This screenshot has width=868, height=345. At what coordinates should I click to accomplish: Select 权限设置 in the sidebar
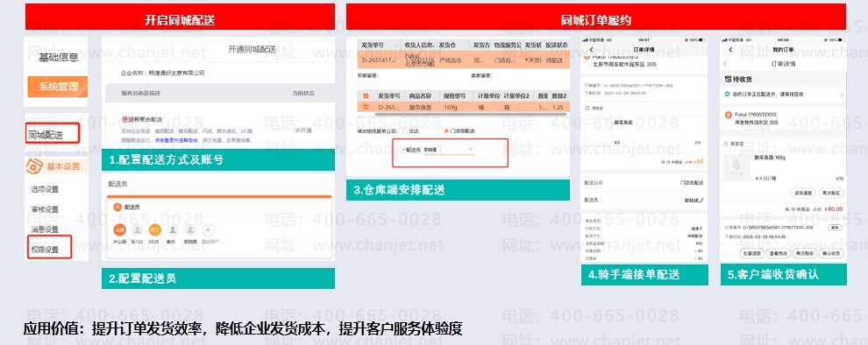coord(45,250)
